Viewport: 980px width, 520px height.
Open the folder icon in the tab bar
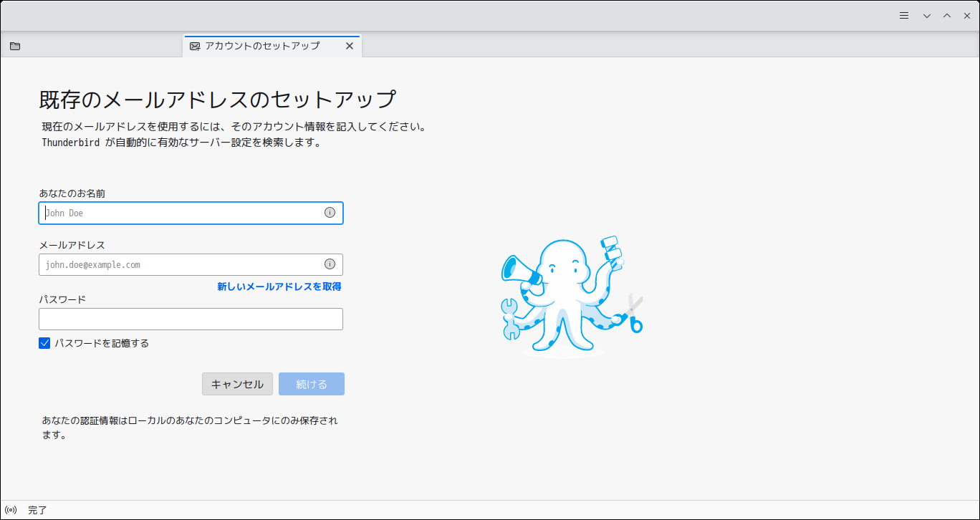(15, 46)
